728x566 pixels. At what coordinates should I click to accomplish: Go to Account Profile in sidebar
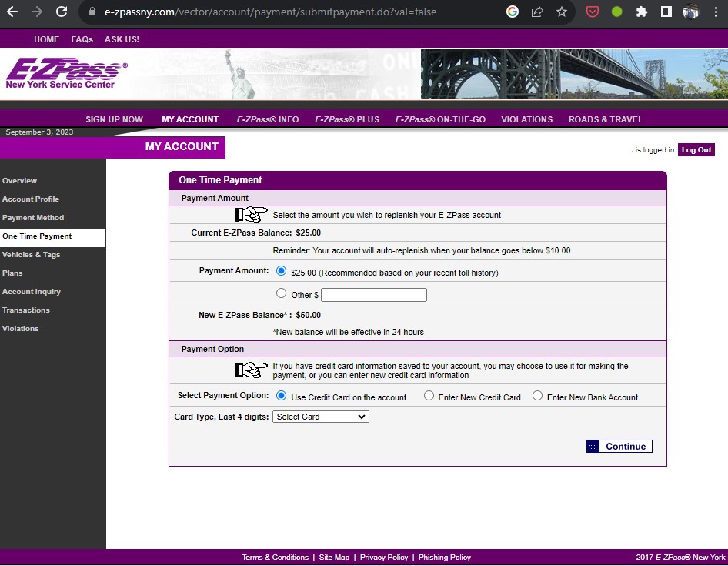[x=31, y=199]
